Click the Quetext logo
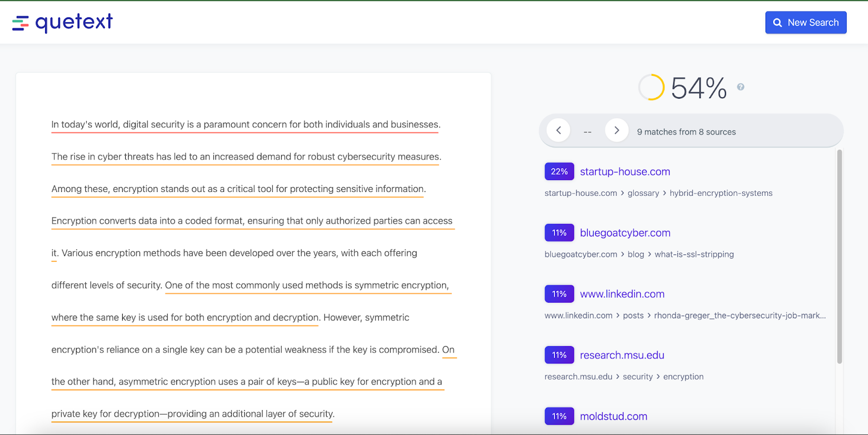Image resolution: width=868 pixels, height=435 pixels. [x=62, y=23]
